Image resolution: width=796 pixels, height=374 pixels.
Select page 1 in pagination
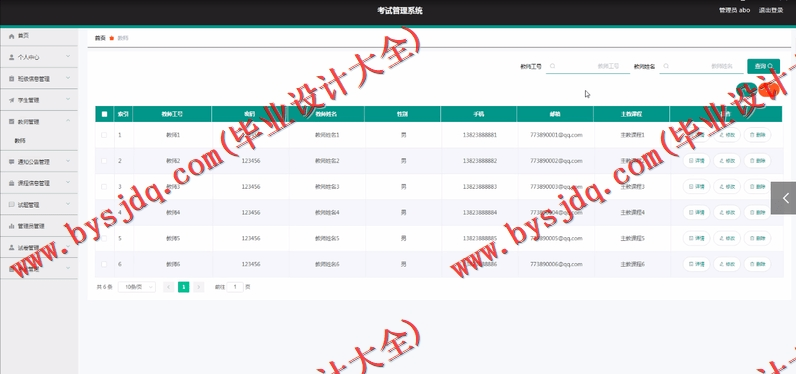click(184, 287)
